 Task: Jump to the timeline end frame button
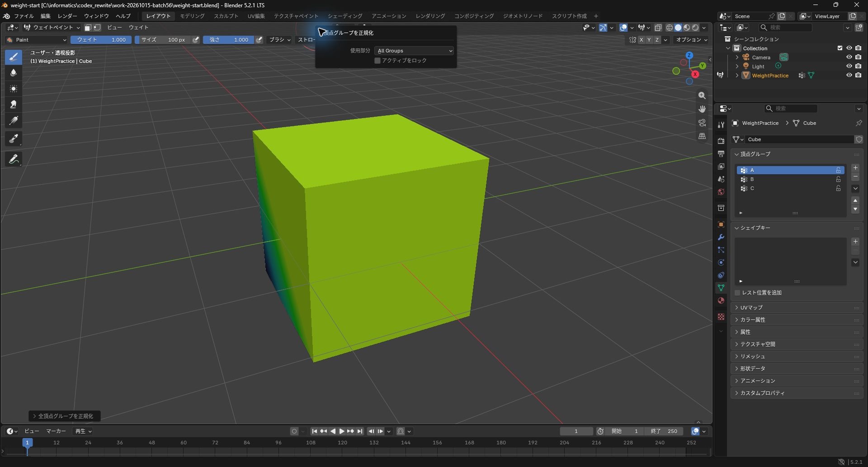(x=360, y=431)
